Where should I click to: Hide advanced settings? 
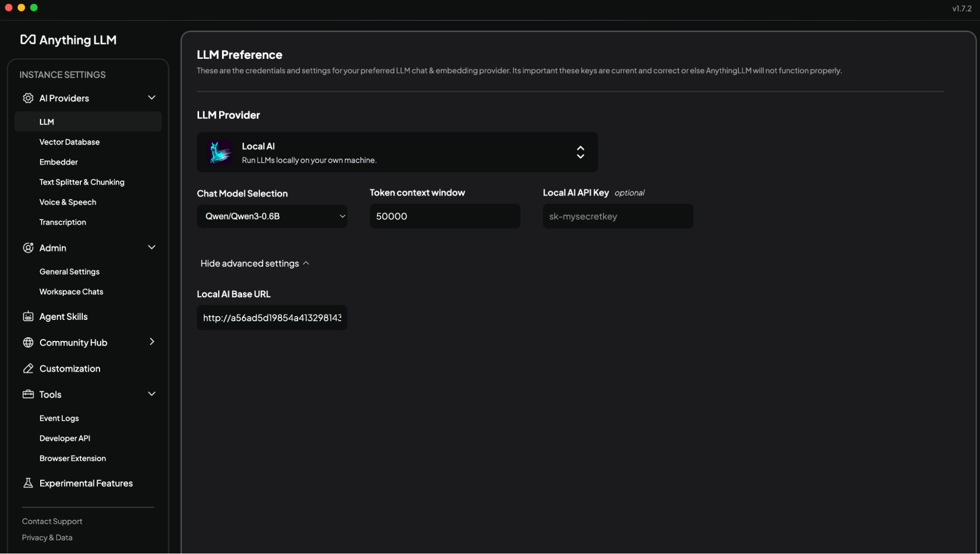(x=255, y=264)
